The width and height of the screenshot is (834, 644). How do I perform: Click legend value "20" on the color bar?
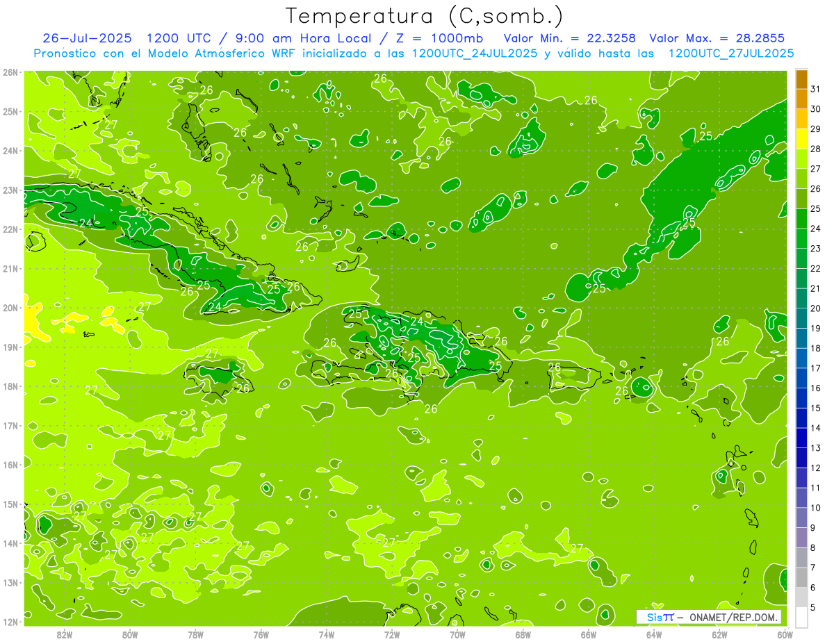(x=816, y=308)
